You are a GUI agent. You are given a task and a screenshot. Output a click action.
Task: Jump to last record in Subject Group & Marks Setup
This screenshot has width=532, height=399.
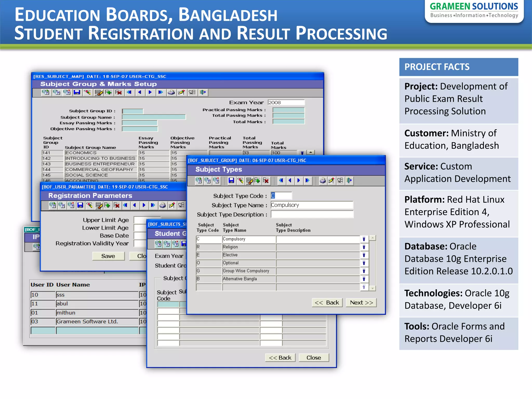click(161, 92)
